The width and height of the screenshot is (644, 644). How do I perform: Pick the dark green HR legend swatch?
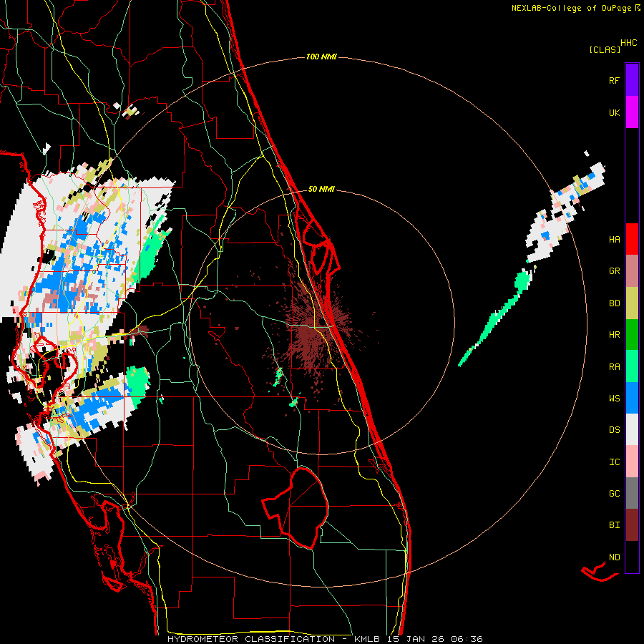[632, 335]
